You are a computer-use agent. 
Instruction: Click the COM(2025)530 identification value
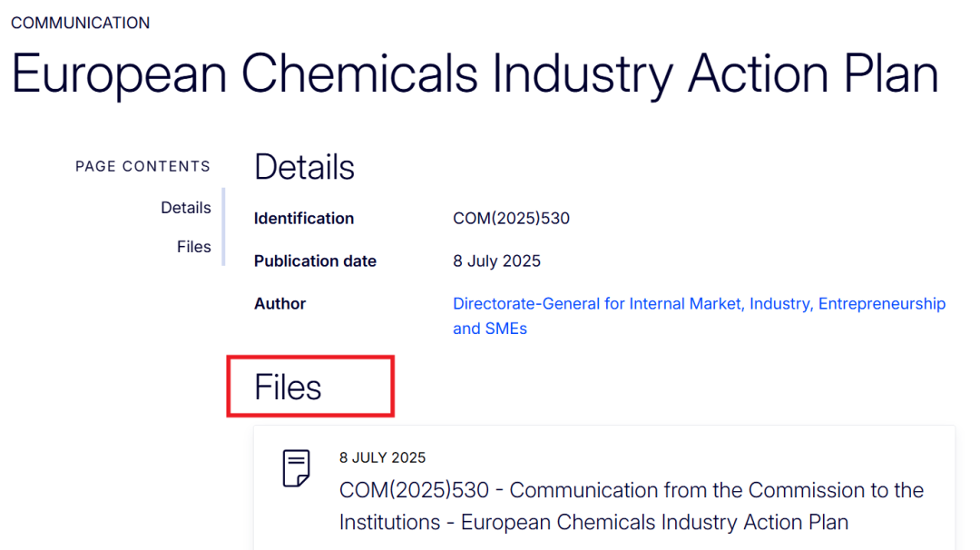[x=511, y=219]
